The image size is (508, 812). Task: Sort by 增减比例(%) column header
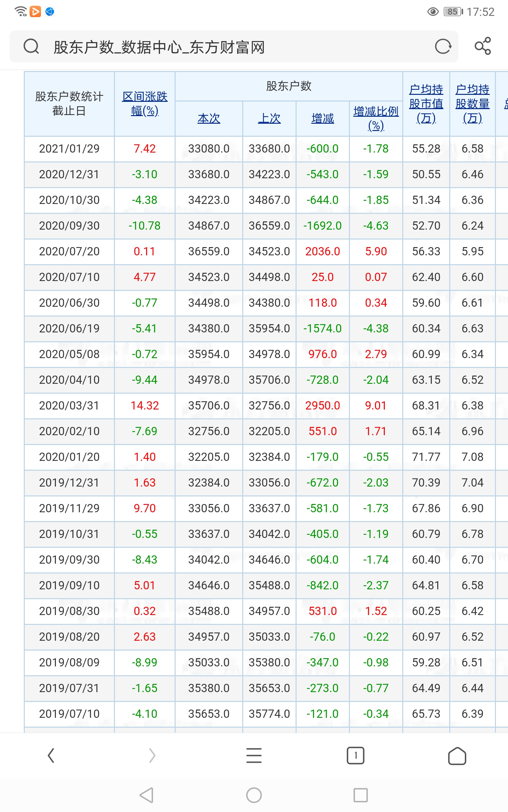pos(376,118)
